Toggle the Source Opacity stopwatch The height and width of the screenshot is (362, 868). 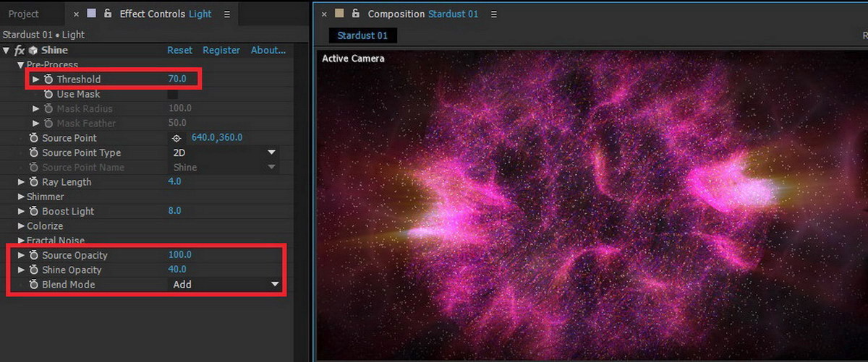pos(34,255)
